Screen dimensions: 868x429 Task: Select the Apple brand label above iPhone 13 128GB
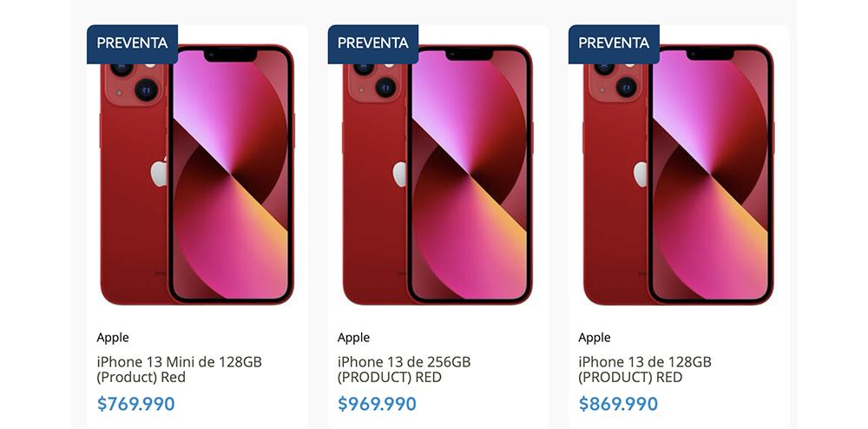point(595,338)
